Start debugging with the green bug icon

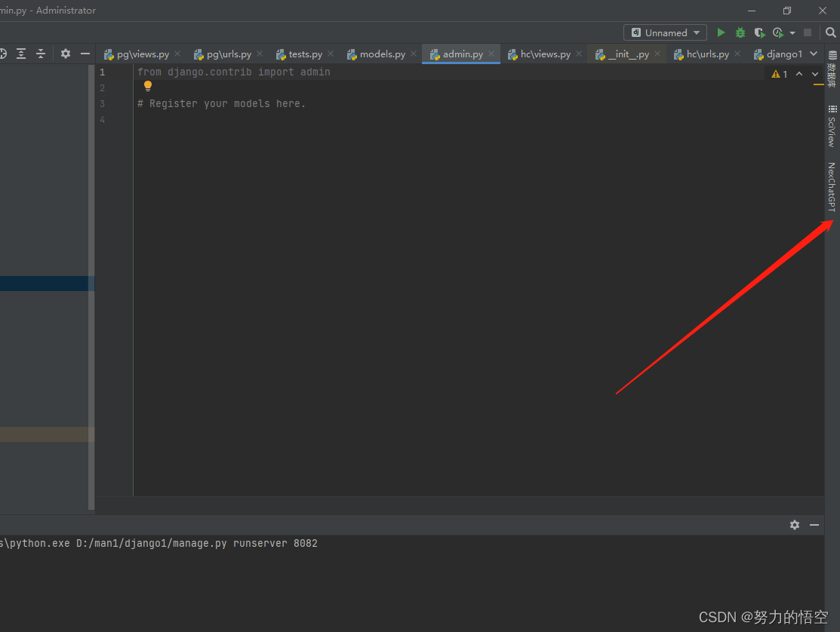click(x=740, y=32)
